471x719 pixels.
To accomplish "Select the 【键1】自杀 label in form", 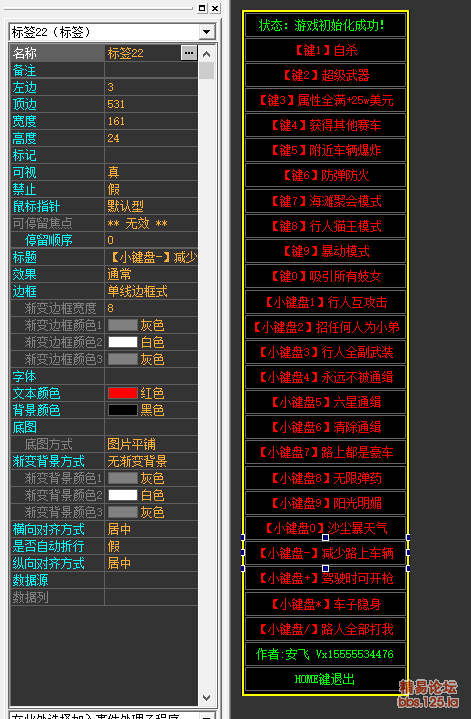I will [x=325, y=50].
